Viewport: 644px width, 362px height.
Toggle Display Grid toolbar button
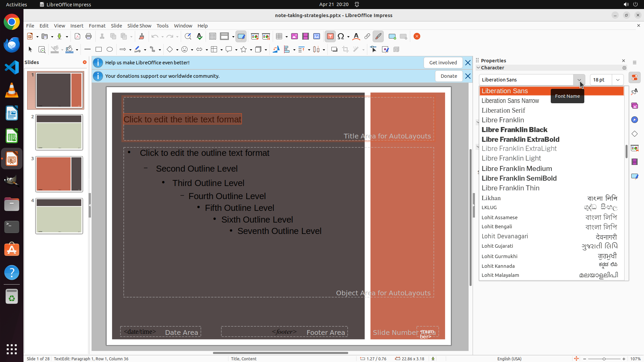(x=212, y=37)
